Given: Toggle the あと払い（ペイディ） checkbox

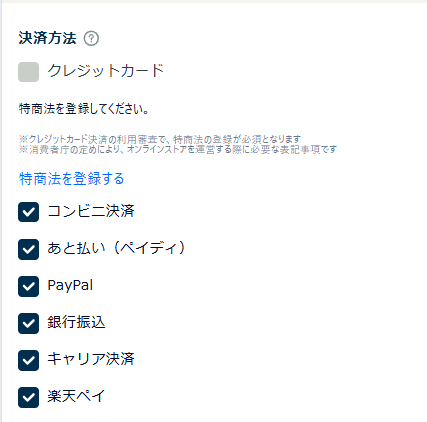Looking at the screenshot, I should tap(28, 249).
